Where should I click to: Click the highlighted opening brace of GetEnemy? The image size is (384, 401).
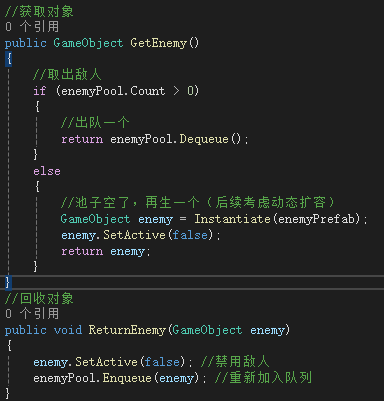tap(9, 59)
